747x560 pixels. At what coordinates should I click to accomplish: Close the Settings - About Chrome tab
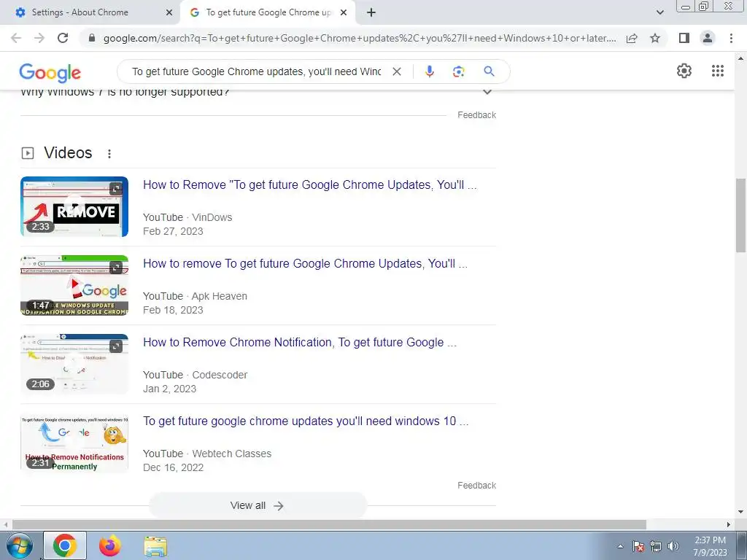[x=169, y=13]
